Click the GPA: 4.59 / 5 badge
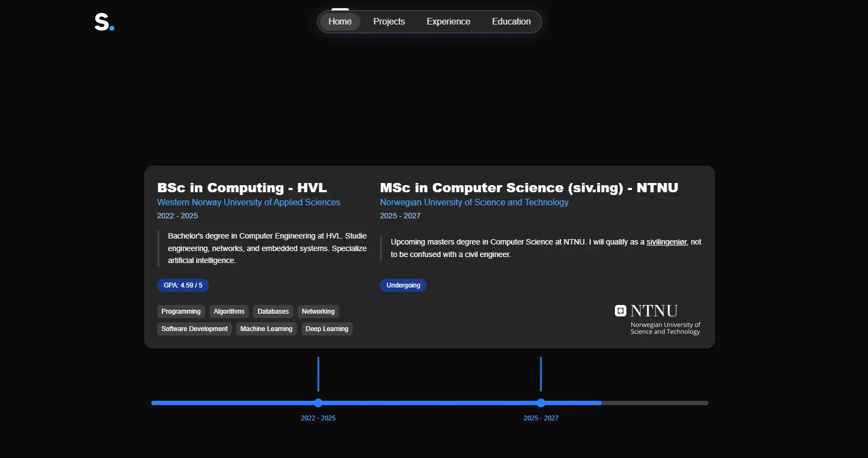Screen dimensions: 868x458 (183, 285)
